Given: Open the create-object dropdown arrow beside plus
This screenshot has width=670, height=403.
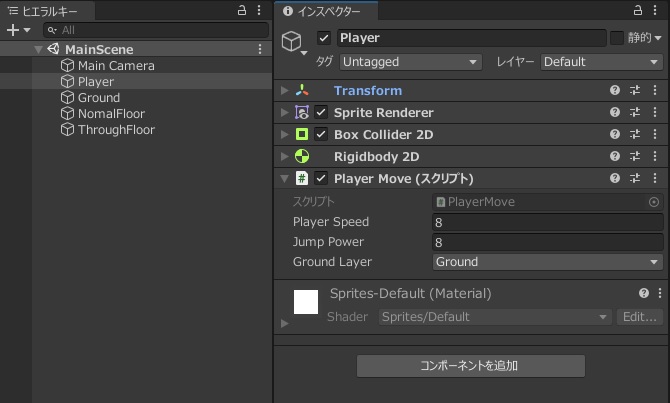Looking at the screenshot, I should [27, 30].
